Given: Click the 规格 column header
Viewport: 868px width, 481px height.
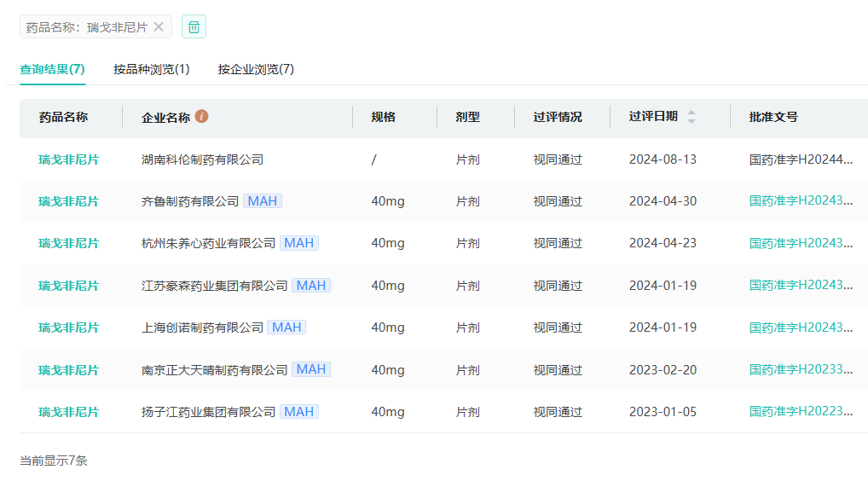Looking at the screenshot, I should [x=383, y=117].
